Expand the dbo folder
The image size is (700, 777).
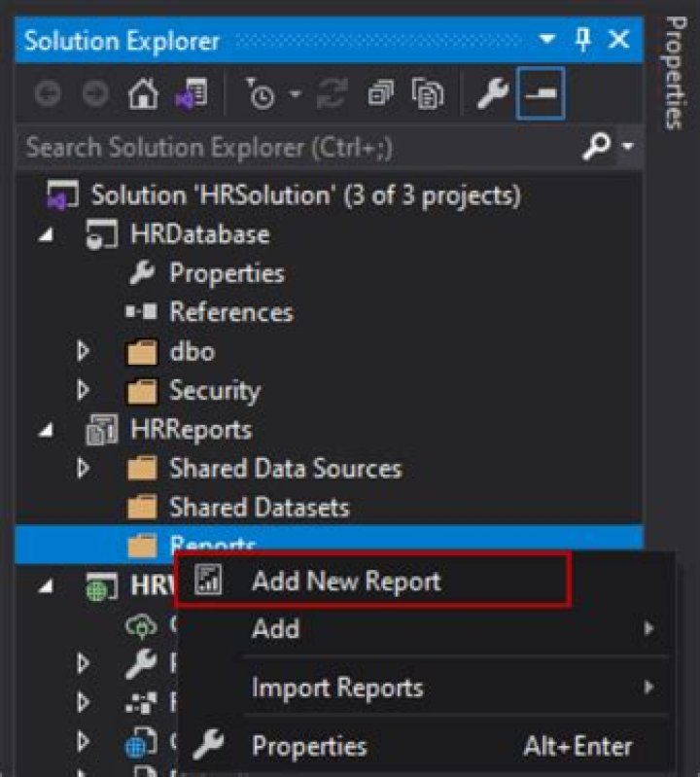(x=85, y=352)
